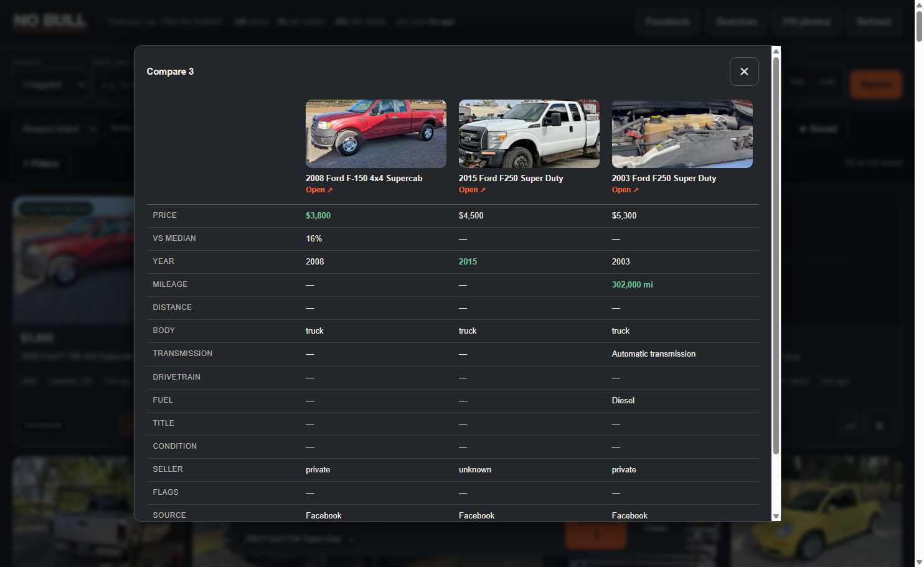Click the TRANSMISSION row label
This screenshot has width=924, height=567.
182,354
